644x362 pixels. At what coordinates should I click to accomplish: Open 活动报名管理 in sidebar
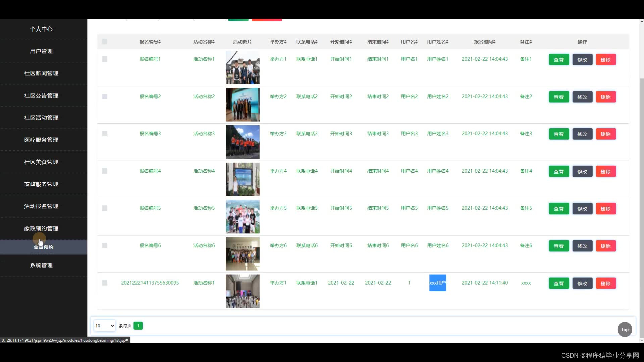click(41, 206)
